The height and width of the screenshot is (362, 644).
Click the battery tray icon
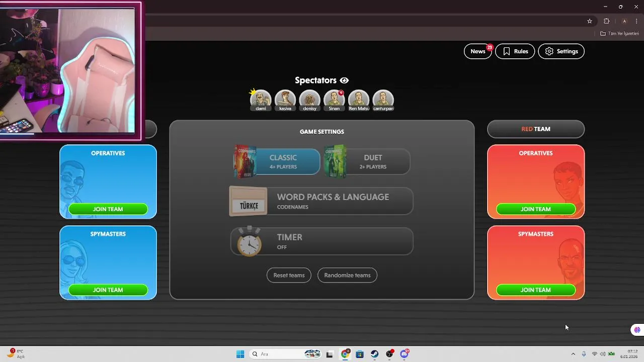pyautogui.click(x=611, y=354)
